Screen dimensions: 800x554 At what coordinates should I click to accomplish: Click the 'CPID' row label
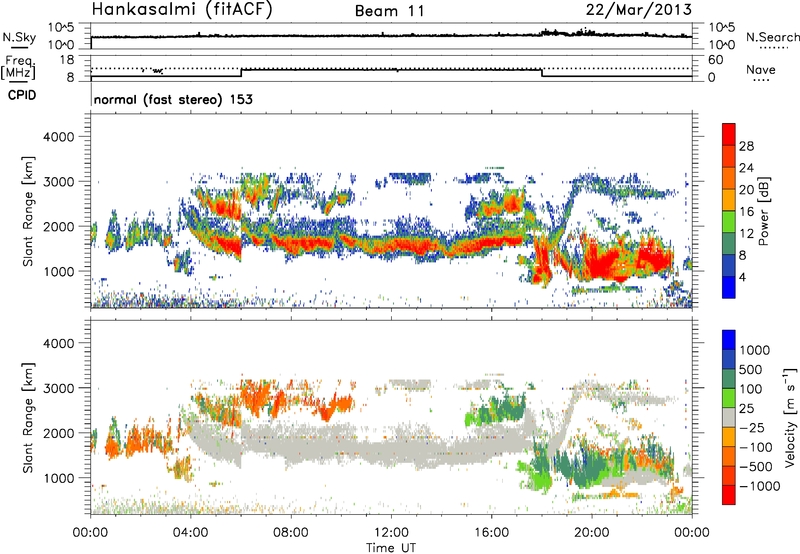(22, 95)
